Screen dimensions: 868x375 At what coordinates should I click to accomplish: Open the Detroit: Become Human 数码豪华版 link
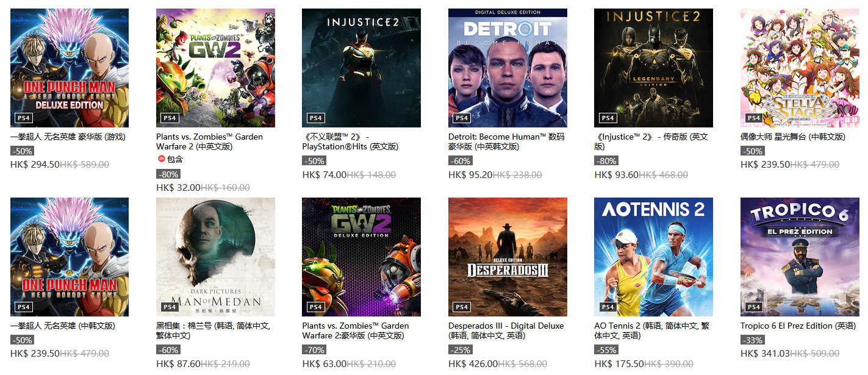click(506, 141)
